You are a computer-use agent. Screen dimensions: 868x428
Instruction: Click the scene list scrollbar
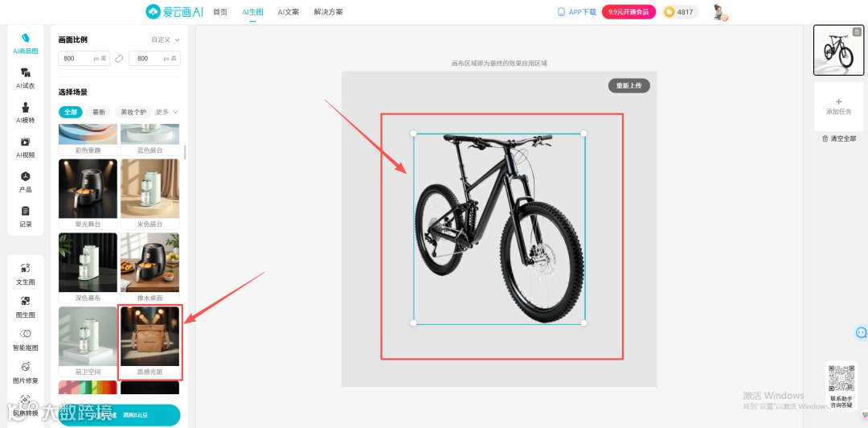185,153
